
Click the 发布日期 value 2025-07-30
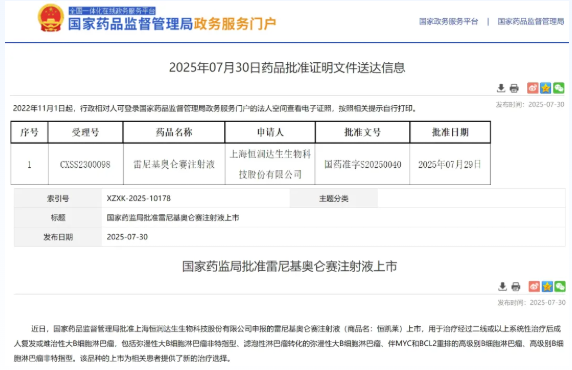(127, 237)
